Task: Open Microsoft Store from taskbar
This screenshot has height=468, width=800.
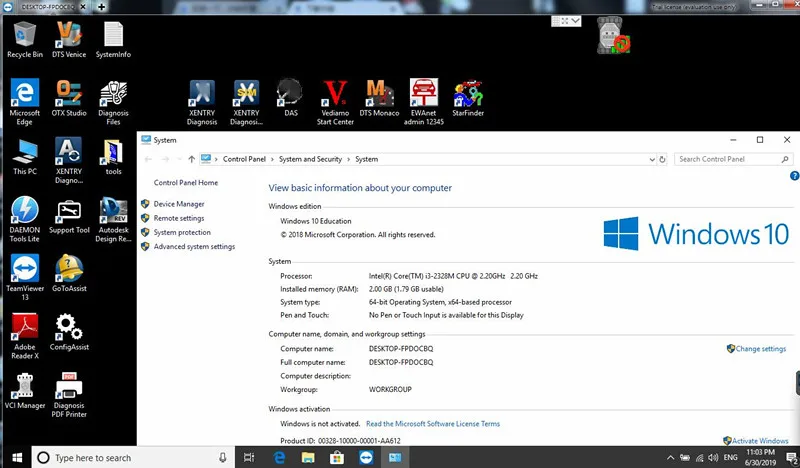Action: click(x=337, y=457)
